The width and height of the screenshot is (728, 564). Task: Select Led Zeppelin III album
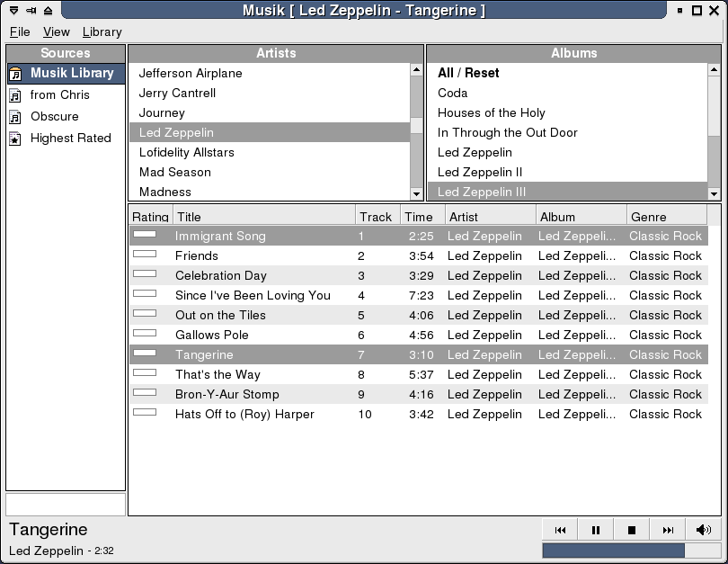tap(567, 192)
